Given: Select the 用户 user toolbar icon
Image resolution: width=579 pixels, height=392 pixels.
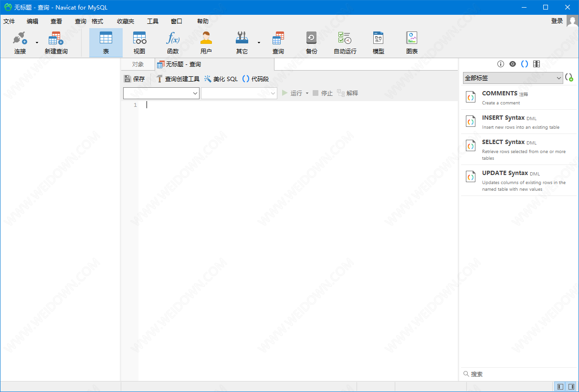Looking at the screenshot, I should pos(206,39).
